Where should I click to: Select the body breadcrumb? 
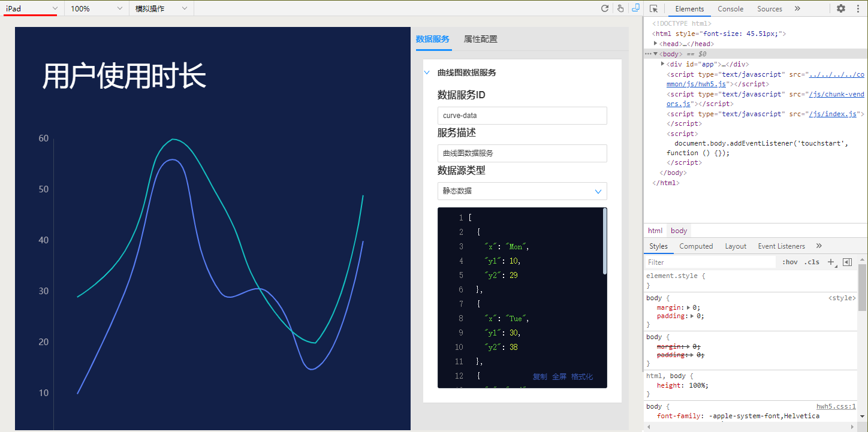pyautogui.click(x=679, y=231)
